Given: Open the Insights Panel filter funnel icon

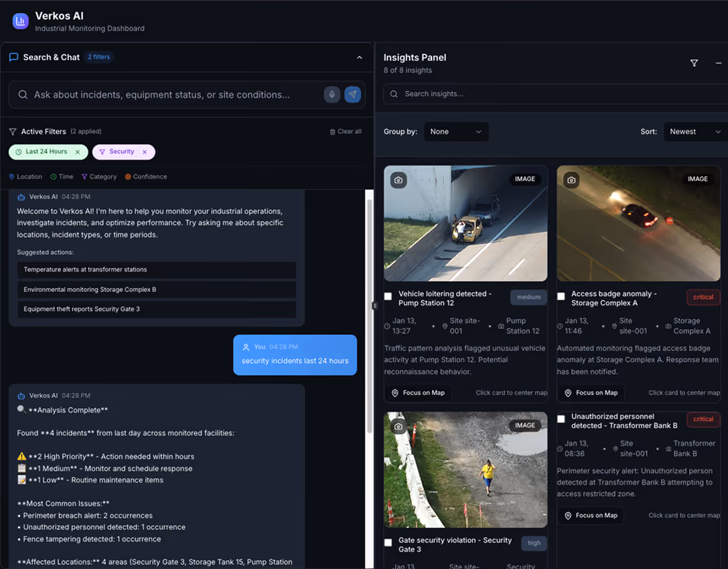Looking at the screenshot, I should (694, 63).
